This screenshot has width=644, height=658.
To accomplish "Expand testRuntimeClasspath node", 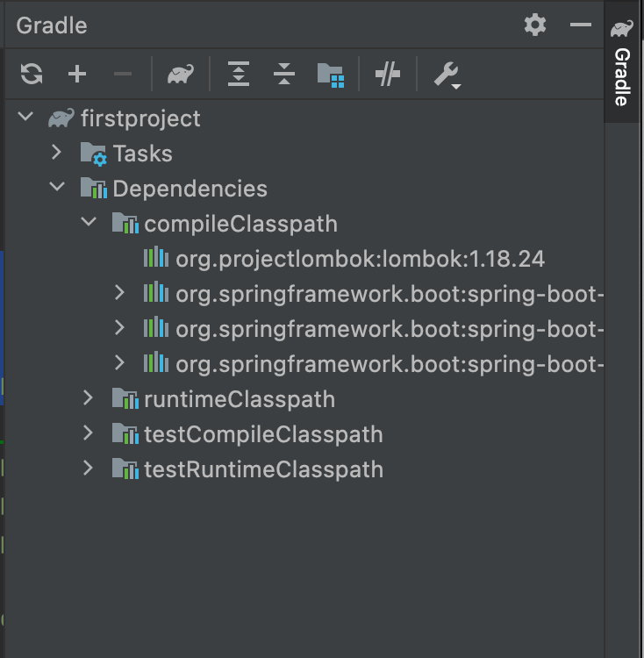I will [x=88, y=468].
